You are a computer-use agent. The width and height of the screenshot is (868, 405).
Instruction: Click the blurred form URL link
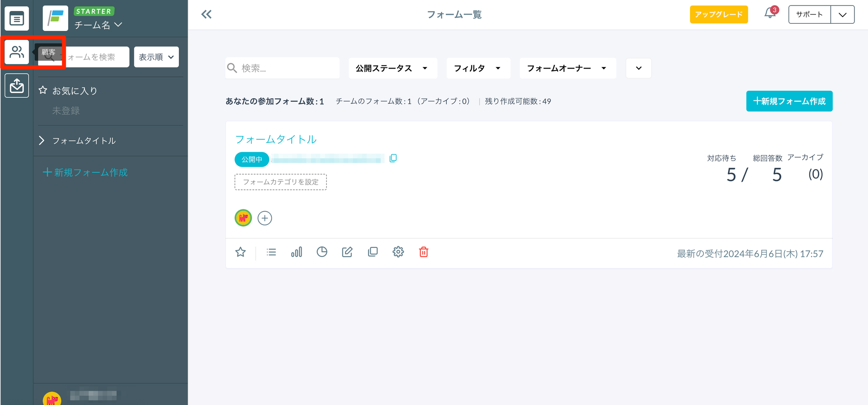click(x=328, y=159)
